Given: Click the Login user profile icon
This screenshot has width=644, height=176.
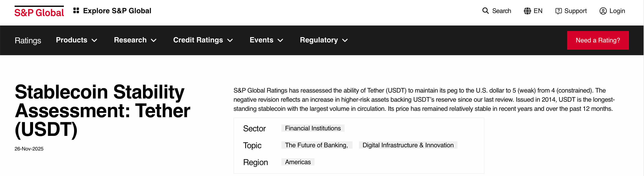Looking at the screenshot, I should [x=603, y=11].
